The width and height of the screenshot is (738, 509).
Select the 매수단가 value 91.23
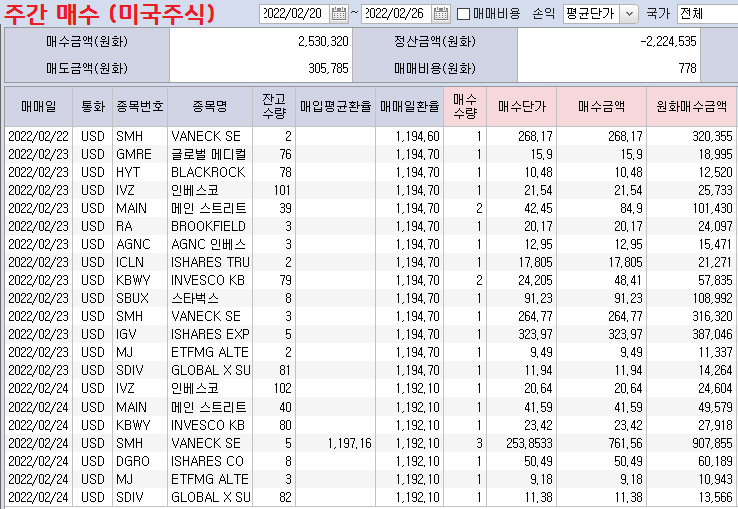tap(521, 299)
